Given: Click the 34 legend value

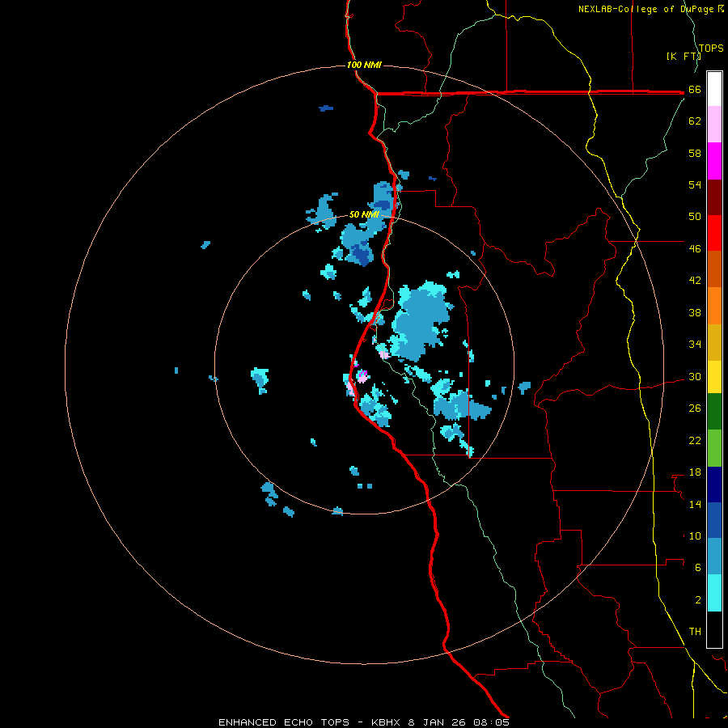Looking at the screenshot, I should click(x=695, y=344).
